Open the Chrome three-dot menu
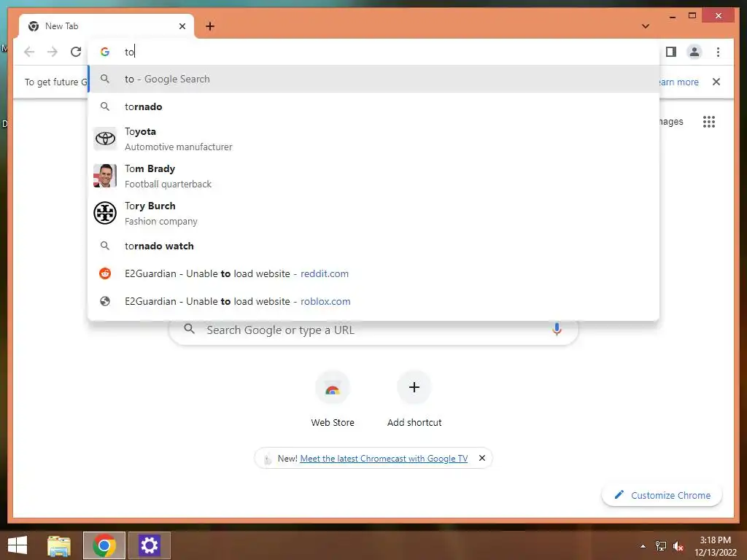The width and height of the screenshot is (747, 560). tap(718, 52)
